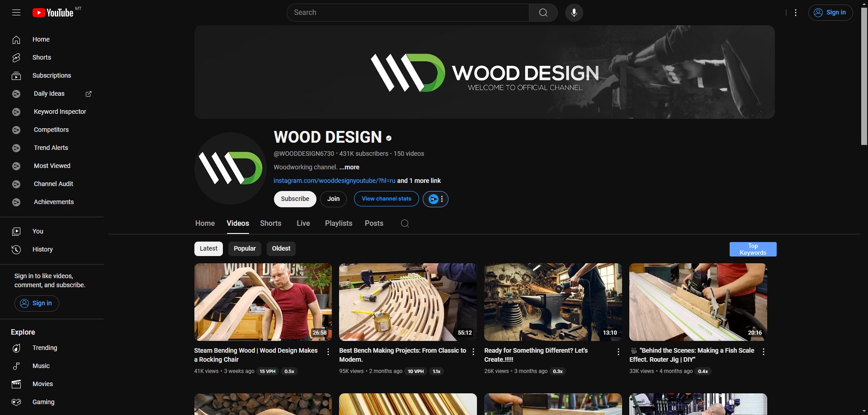868x415 pixels.
Task: Switch to the Playlists tab
Action: 338,224
